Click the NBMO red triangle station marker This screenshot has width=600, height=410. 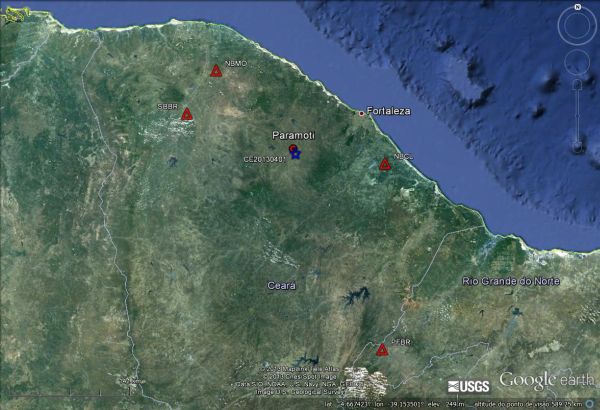216,71
